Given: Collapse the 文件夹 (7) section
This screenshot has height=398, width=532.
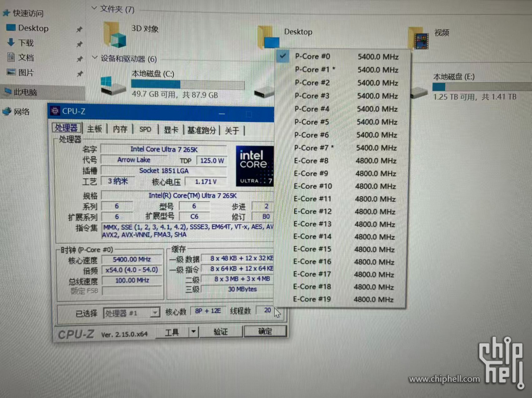Looking at the screenshot, I should click(94, 9).
